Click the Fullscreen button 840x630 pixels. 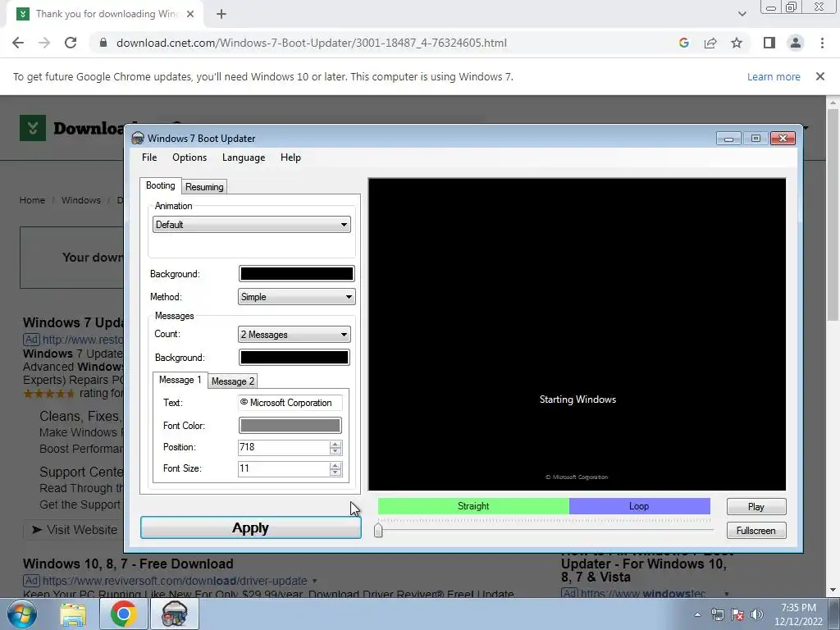coord(756,531)
